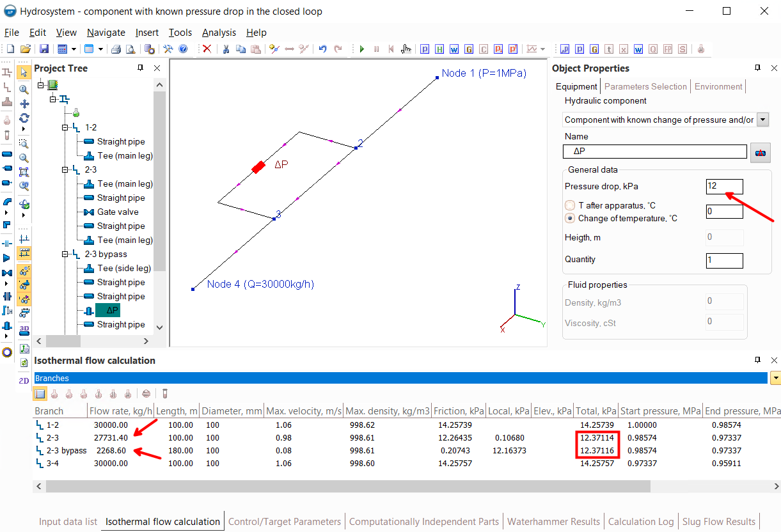Image resolution: width=781 pixels, height=532 pixels.
Task: Click the component picture icon beside Name field
Action: pos(761,152)
